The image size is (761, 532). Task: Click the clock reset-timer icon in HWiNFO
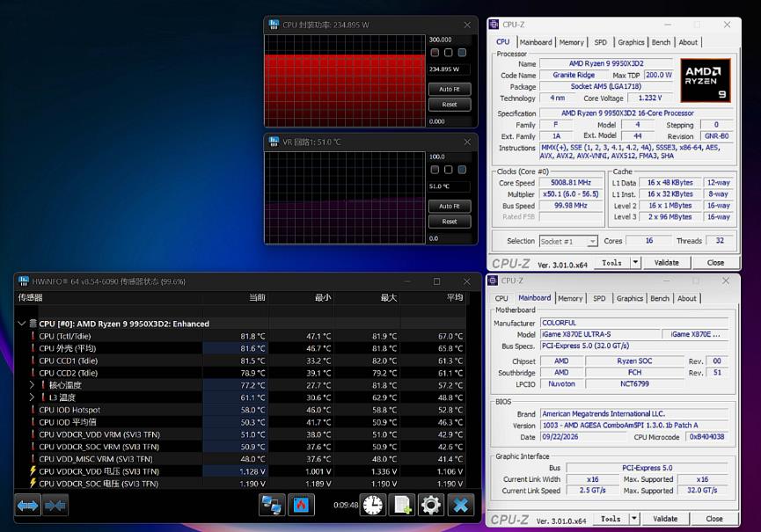[x=372, y=506]
